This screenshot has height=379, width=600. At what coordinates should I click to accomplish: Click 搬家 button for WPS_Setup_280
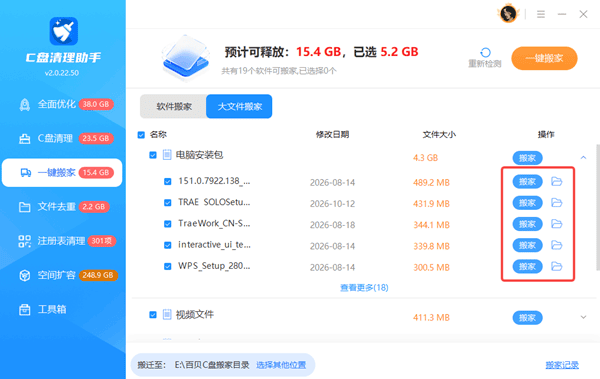point(527,267)
